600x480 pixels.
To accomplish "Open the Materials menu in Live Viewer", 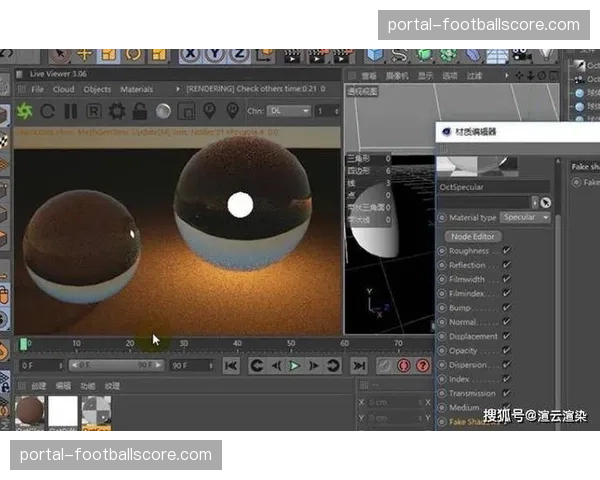I will (x=137, y=90).
